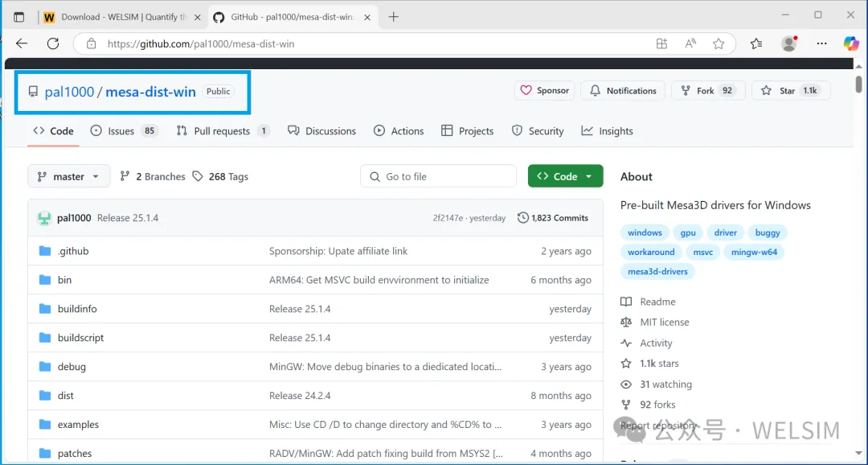The height and width of the screenshot is (465, 868).
Task: Open the MIT license link
Action: [x=655, y=322]
